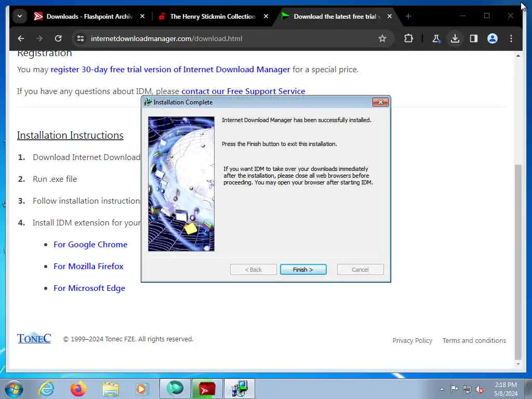Open Terms and conditions link
The image size is (532, 399).
click(x=474, y=341)
